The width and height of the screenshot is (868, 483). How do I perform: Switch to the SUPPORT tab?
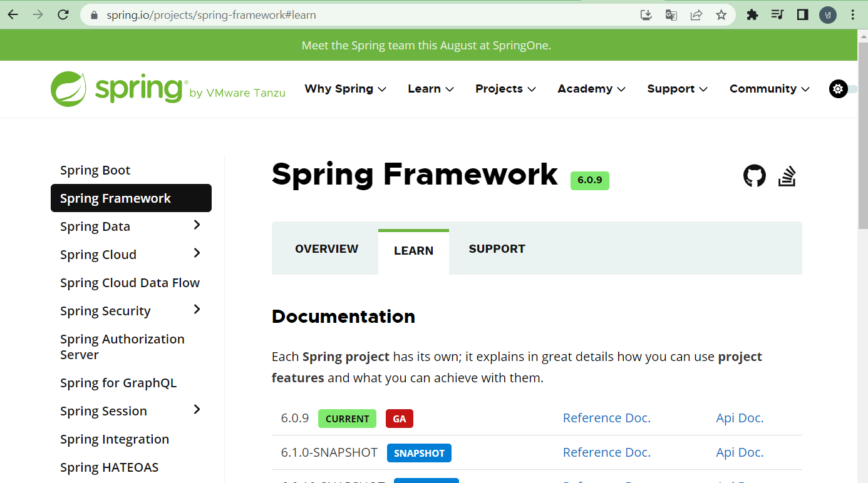click(497, 249)
